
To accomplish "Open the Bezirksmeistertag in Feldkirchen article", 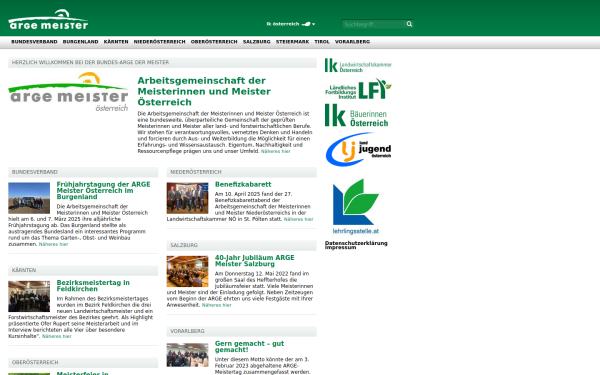I will 93,286.
